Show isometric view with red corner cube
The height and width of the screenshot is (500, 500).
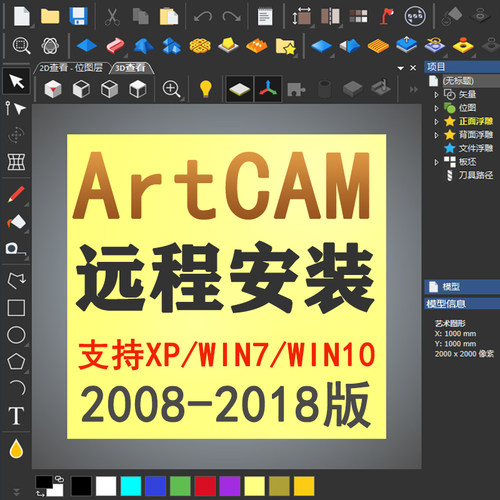pyautogui.click(x=53, y=89)
